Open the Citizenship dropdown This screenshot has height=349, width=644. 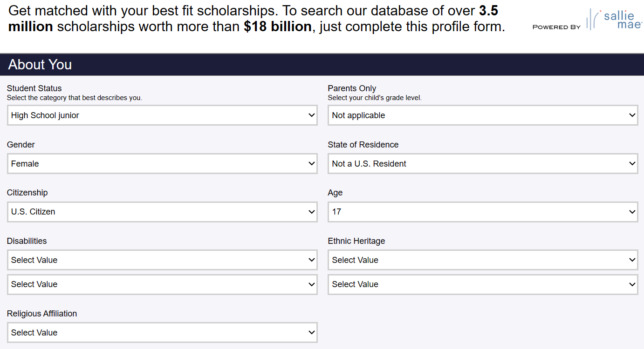click(x=162, y=212)
